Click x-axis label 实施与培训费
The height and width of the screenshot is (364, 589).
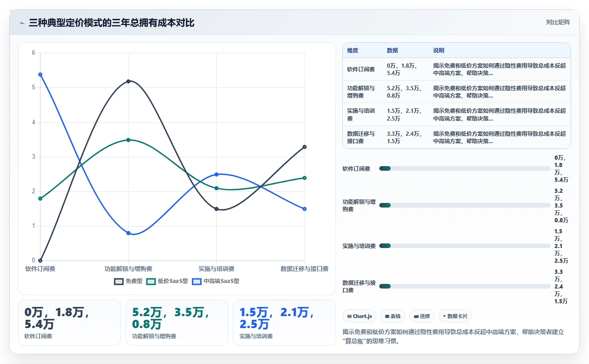[x=216, y=269]
